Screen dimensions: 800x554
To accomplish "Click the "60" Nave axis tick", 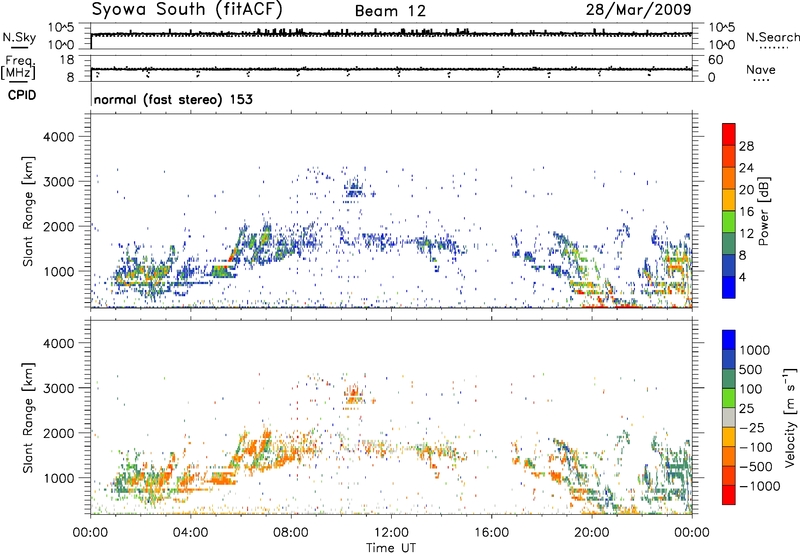I will [715, 60].
